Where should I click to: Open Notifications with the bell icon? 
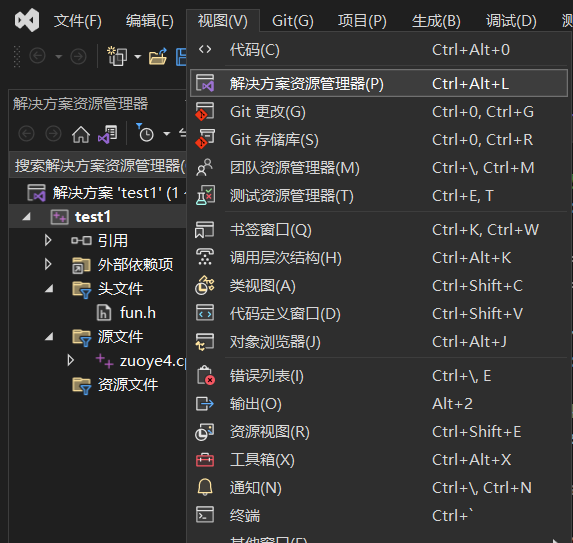(205, 487)
